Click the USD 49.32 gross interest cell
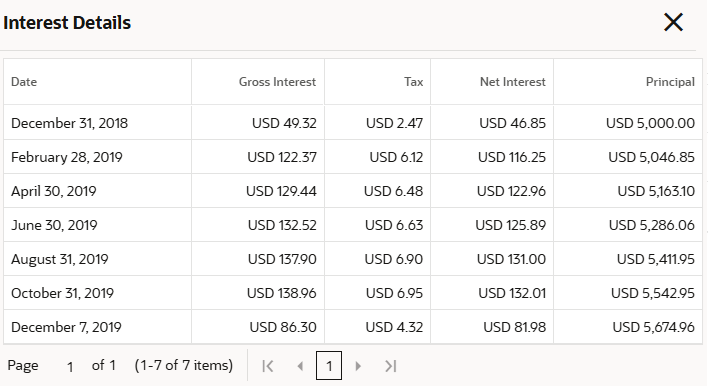Image resolution: width=708 pixels, height=386 pixels. point(258,123)
